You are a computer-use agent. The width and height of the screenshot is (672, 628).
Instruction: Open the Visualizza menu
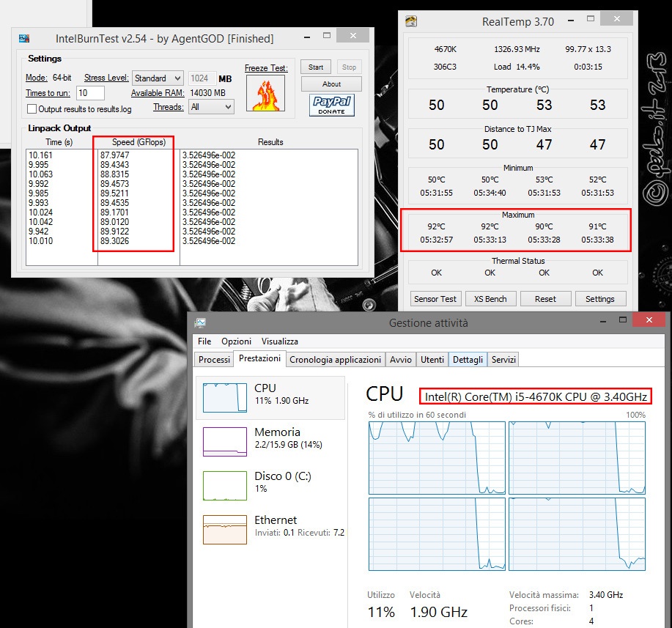[279, 341]
